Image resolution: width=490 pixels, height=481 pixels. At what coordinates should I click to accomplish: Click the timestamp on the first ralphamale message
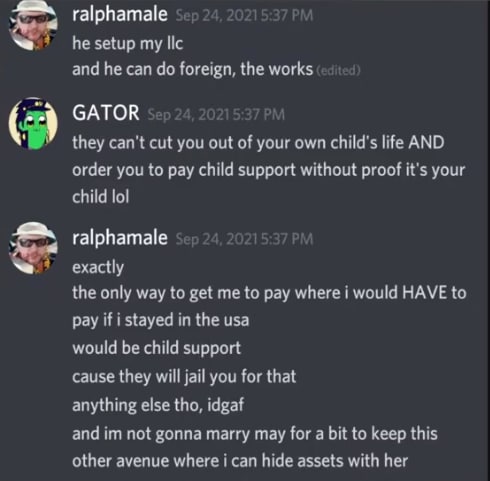point(244,15)
